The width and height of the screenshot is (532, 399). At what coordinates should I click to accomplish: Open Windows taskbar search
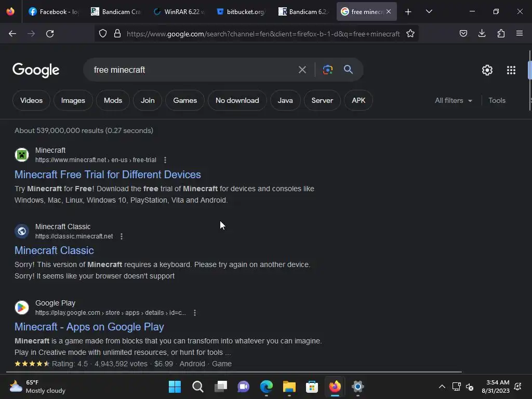pyautogui.click(x=198, y=387)
